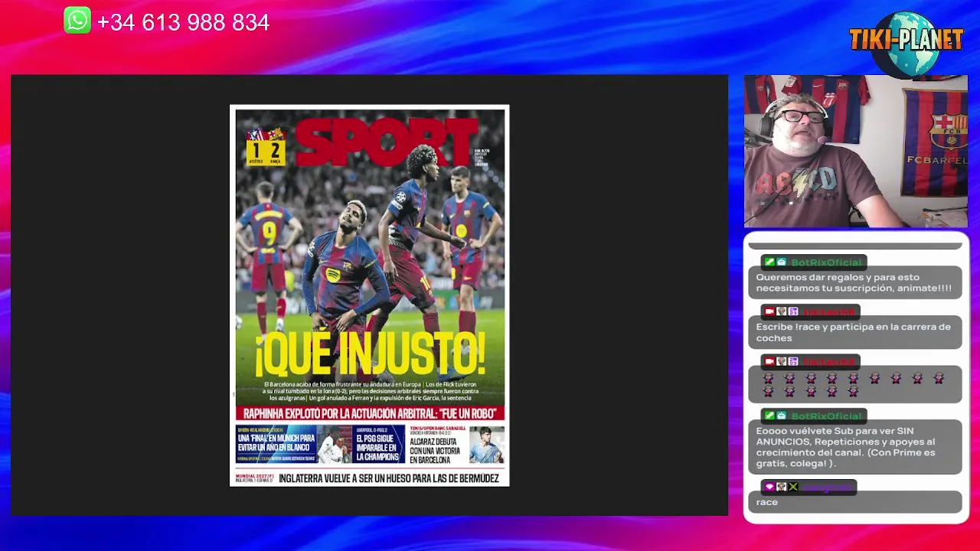Click 'INGLATERRA VUELVE A SER UN HUESO' footer headline
Viewport: 980px width, 551px height.
[388, 478]
